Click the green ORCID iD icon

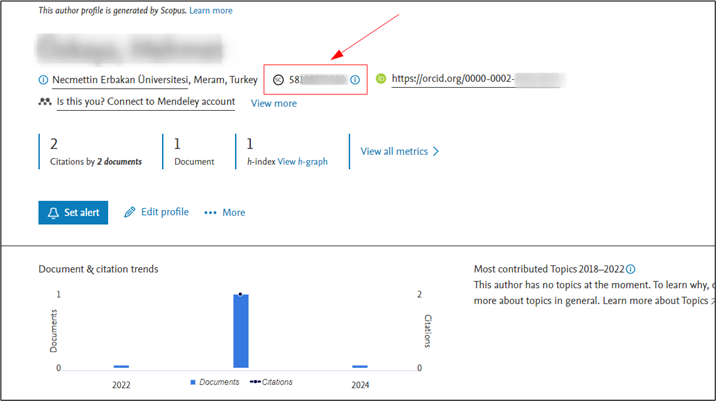381,79
